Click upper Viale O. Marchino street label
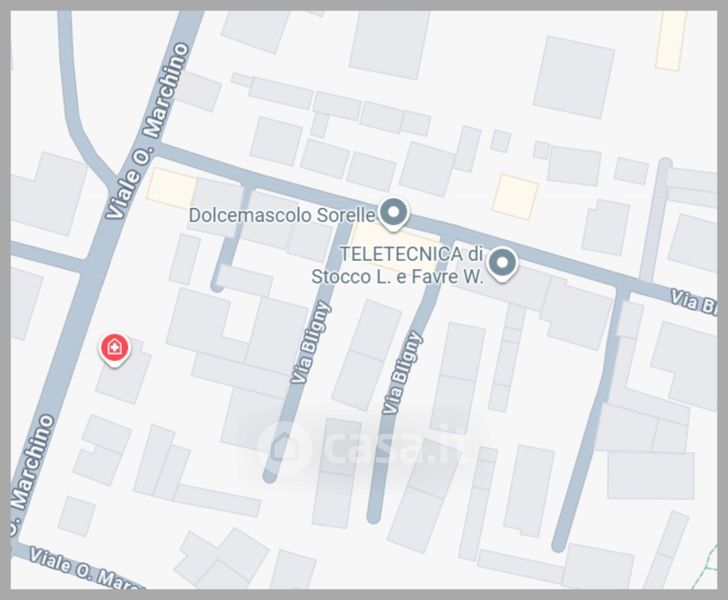Image resolution: width=728 pixels, height=600 pixels. click(148, 130)
